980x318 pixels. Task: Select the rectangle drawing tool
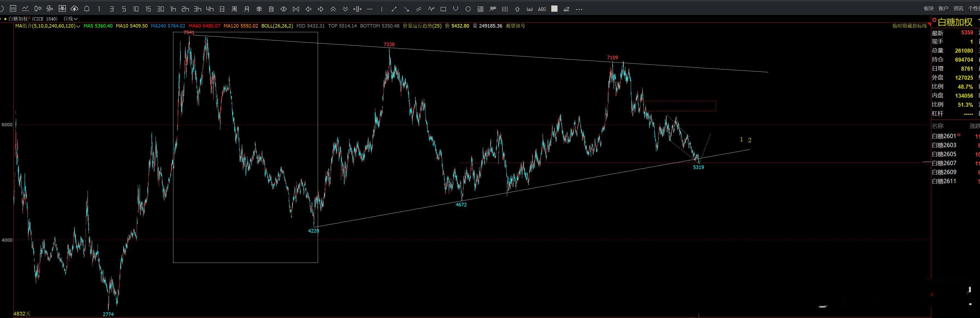coord(443,9)
